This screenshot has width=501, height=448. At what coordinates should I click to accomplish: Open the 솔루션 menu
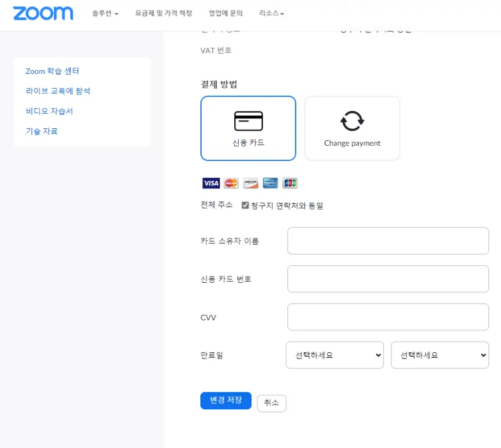pyautogui.click(x=104, y=13)
